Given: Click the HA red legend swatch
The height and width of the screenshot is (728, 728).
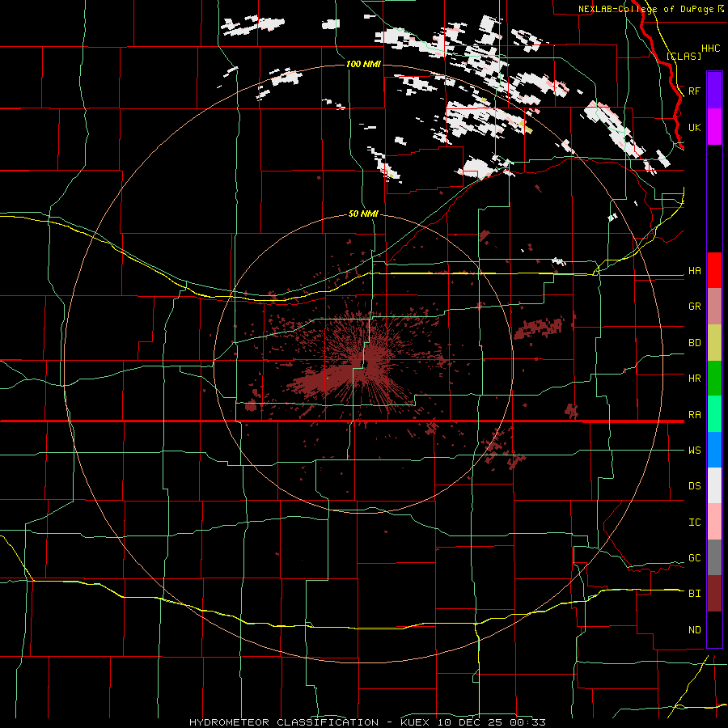Looking at the screenshot, I should pos(714,270).
